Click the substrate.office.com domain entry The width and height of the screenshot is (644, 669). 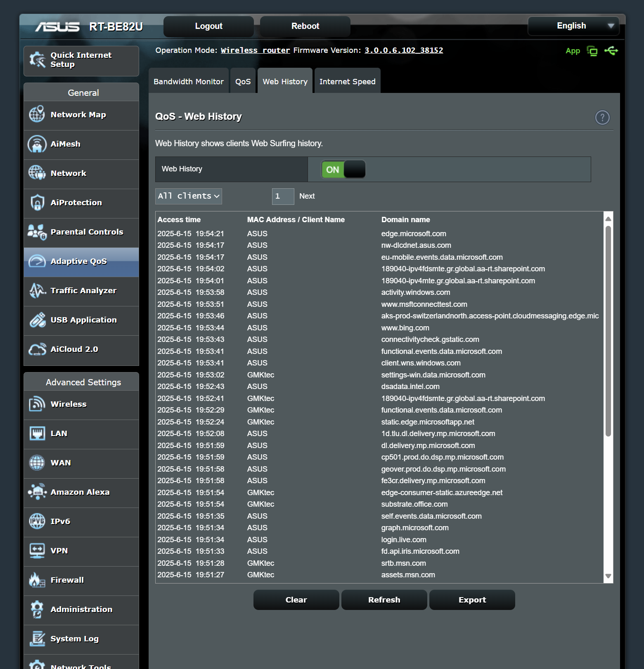pos(414,504)
